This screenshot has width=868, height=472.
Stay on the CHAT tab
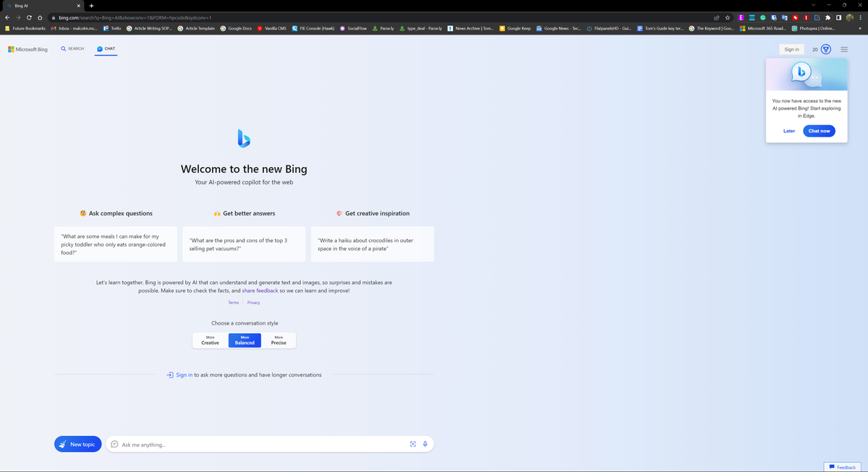tap(106, 48)
